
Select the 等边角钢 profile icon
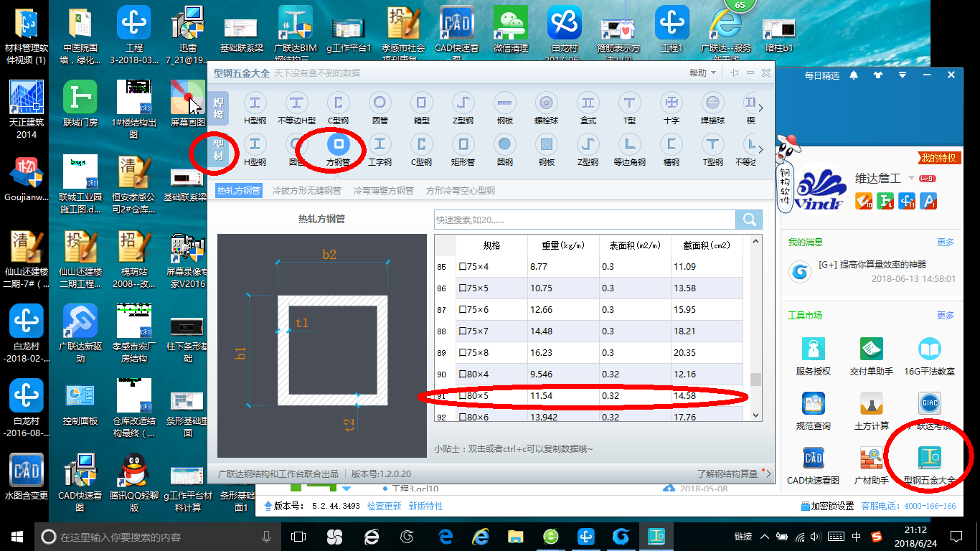click(630, 150)
